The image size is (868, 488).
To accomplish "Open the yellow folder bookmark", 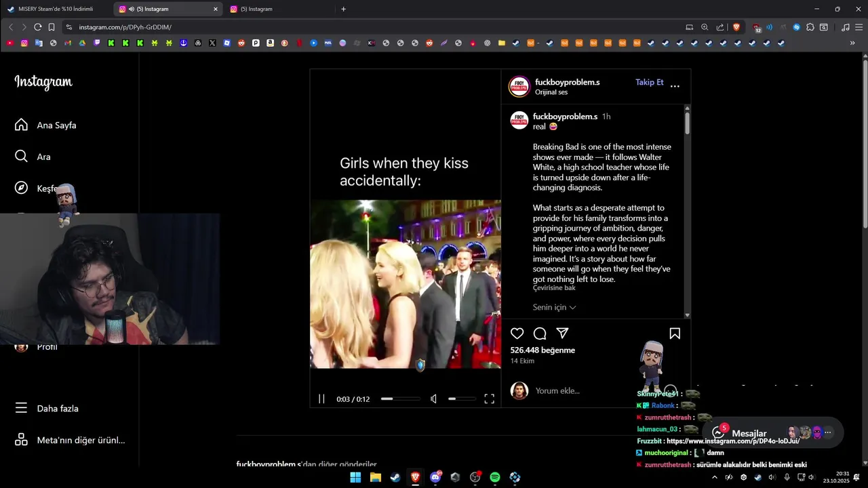I will pos(501,43).
